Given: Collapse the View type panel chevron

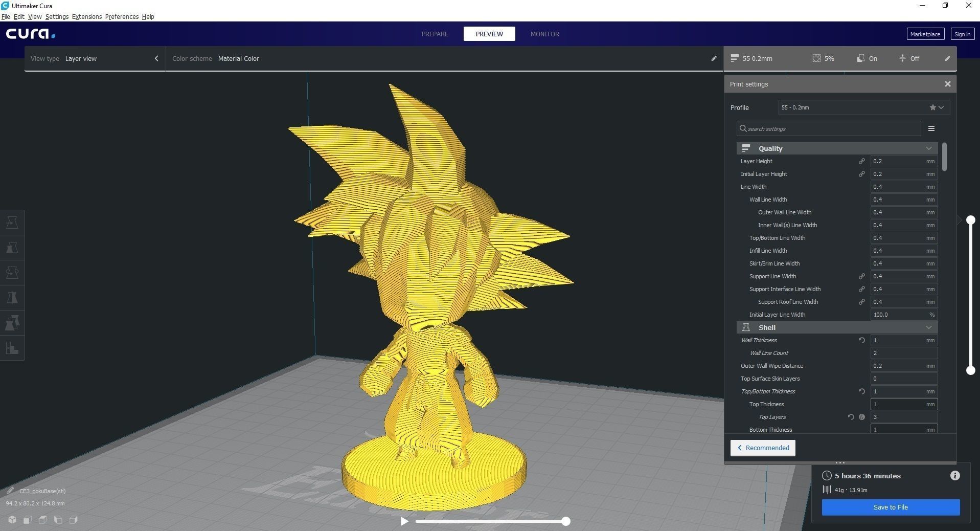Looking at the screenshot, I should tap(156, 58).
